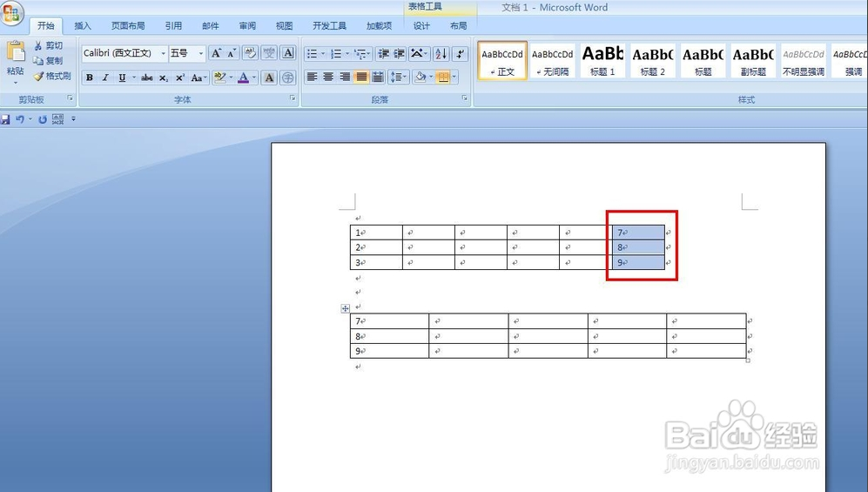Toggle Superscript formatting
The width and height of the screenshot is (868, 492).
tap(179, 78)
